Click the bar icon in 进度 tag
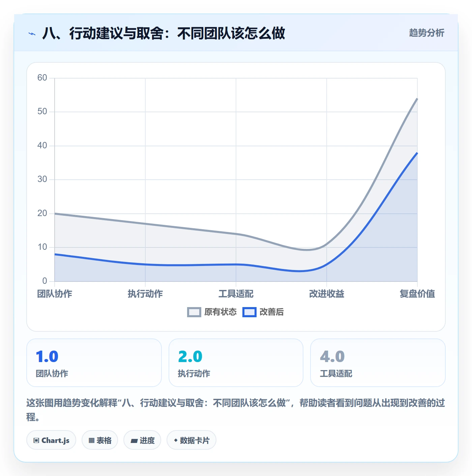Image resolution: width=472 pixels, height=476 pixels. coord(134,441)
